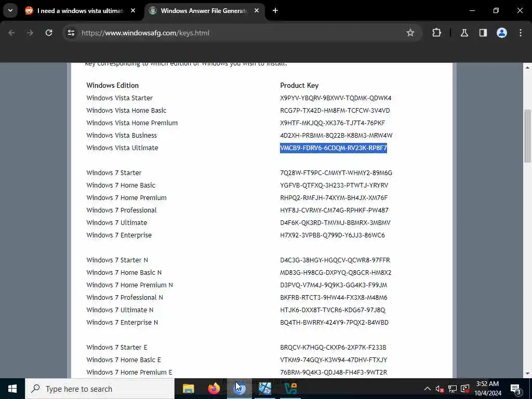Click the Windows Edition column header

click(112, 86)
